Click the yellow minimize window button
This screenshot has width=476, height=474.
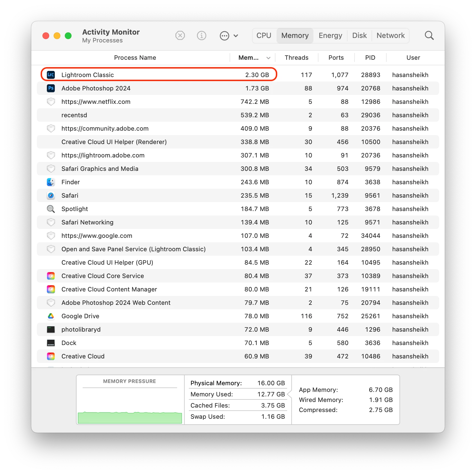coord(57,36)
